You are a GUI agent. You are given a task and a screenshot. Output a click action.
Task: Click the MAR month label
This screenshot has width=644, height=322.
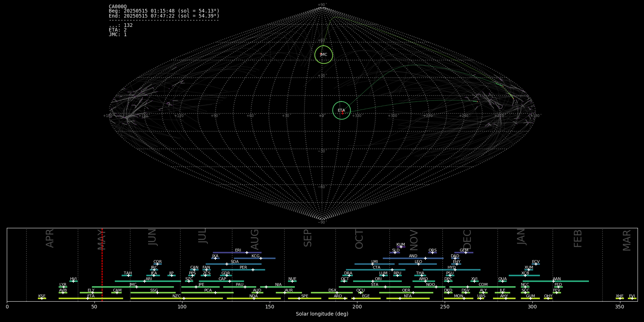(627, 240)
